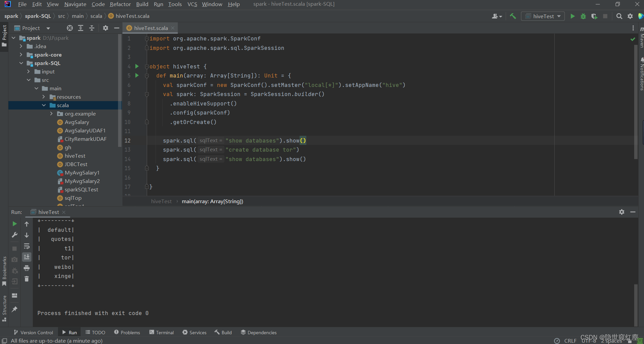This screenshot has width=644, height=344.
Task: Open the Problems tool window
Action: click(127, 333)
